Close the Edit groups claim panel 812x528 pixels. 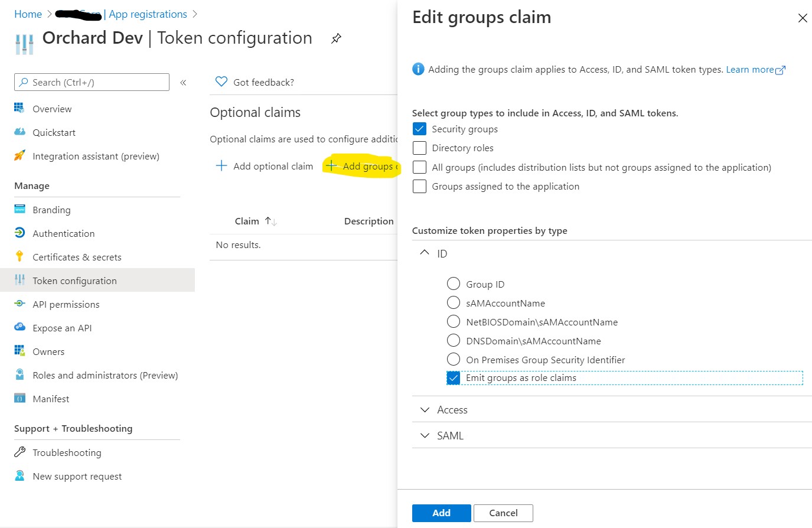click(x=803, y=18)
